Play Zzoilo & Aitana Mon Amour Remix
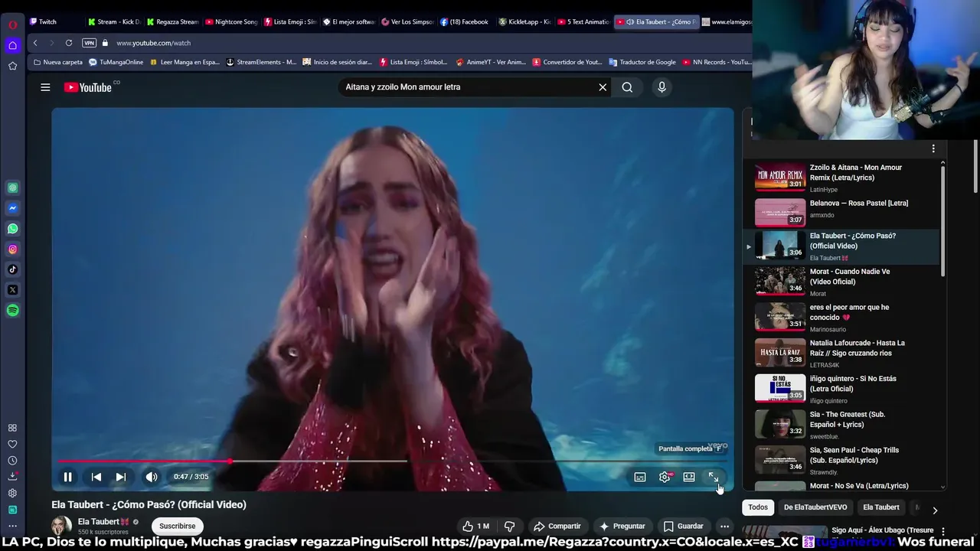Image resolution: width=980 pixels, height=551 pixels. [842, 178]
